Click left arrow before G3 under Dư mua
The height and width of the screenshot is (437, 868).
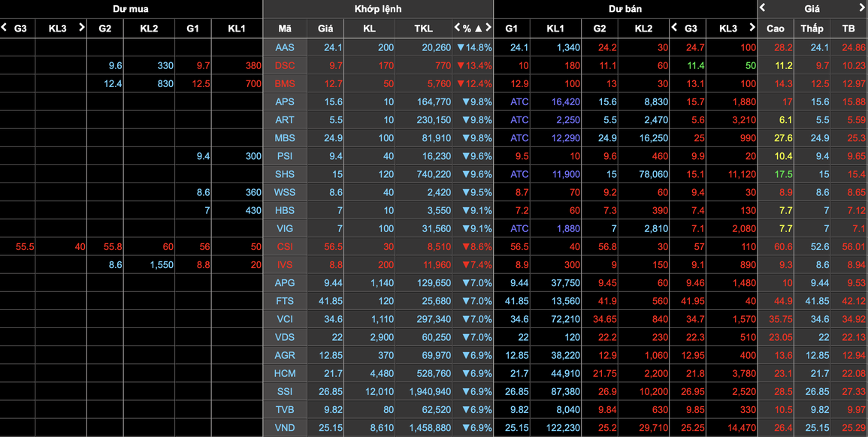point(5,27)
